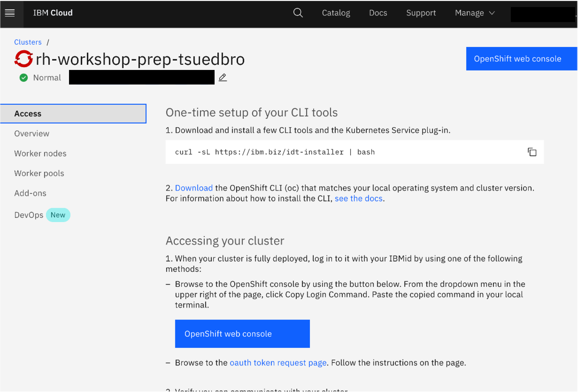
Task: Open the Worker pools tab
Action: pos(39,173)
